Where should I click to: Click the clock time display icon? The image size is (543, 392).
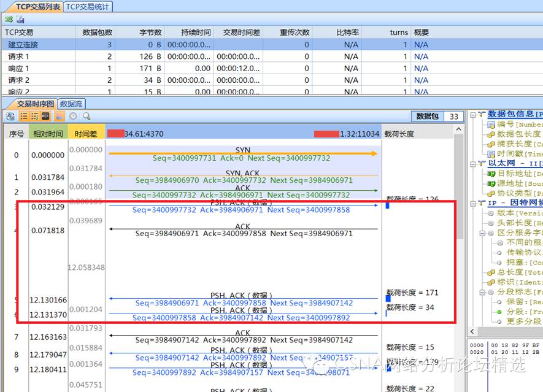73,116
